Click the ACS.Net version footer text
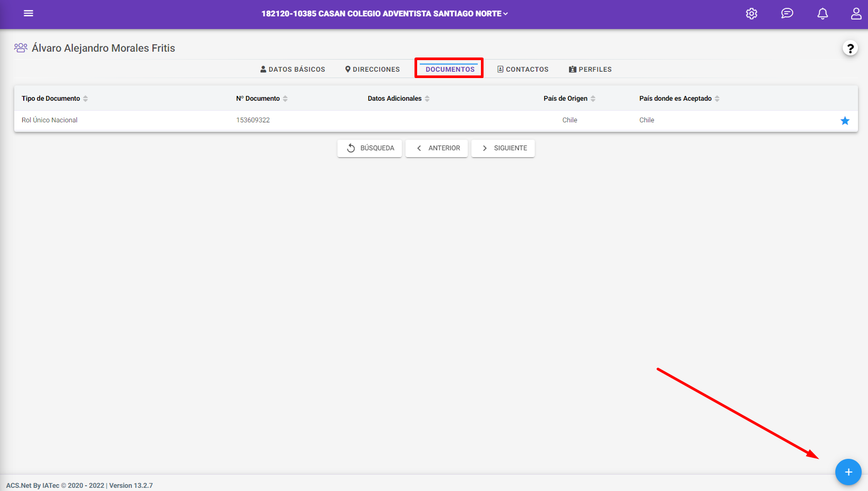The height and width of the screenshot is (491, 868). pyautogui.click(x=80, y=485)
